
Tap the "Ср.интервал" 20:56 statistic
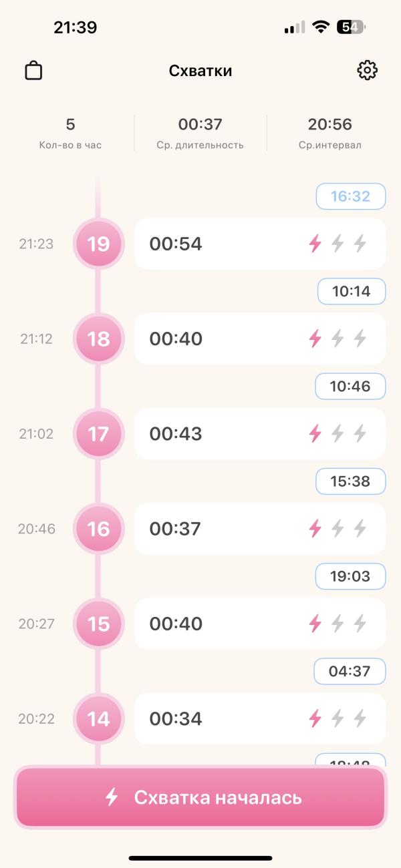click(x=329, y=132)
